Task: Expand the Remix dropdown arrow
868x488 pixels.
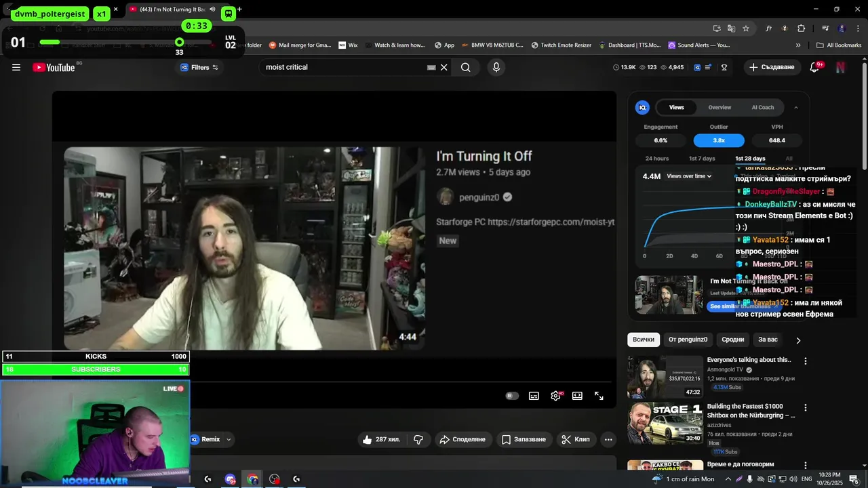Action: [229, 439]
